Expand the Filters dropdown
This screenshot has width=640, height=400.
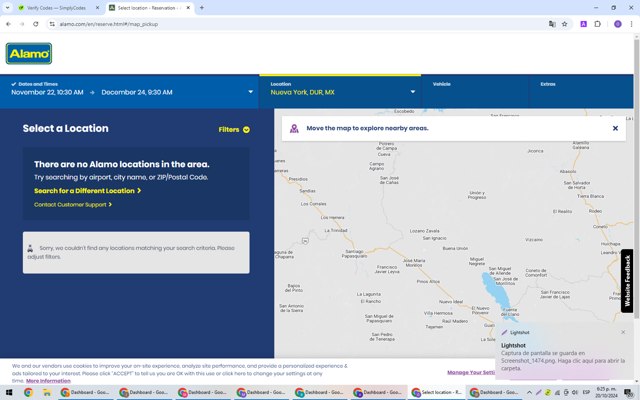[234, 129]
